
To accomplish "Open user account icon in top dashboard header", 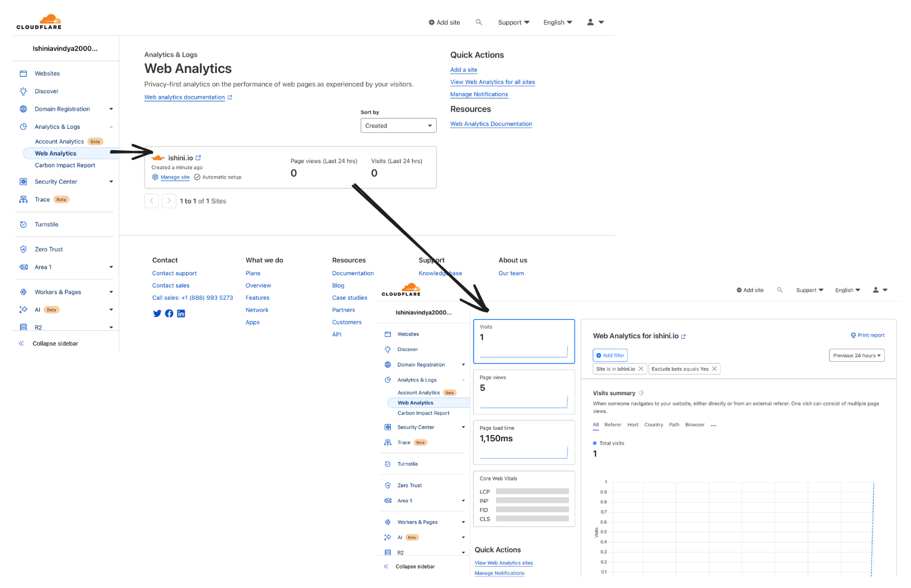I will (x=590, y=22).
